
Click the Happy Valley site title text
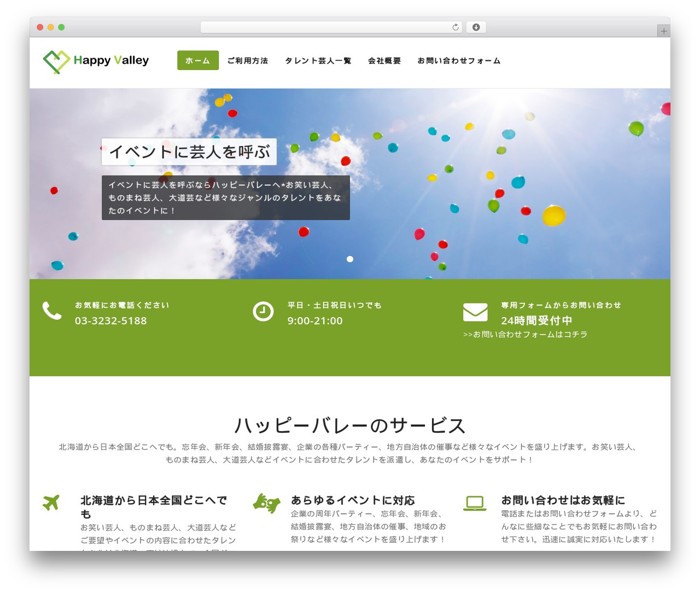point(111,60)
